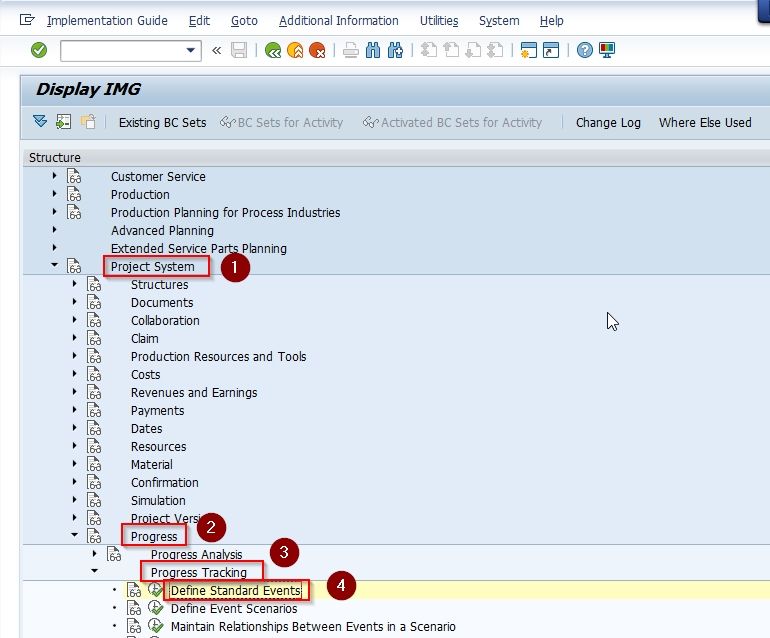Open the Goto menu
The height and width of the screenshot is (638, 770).
coord(244,21)
